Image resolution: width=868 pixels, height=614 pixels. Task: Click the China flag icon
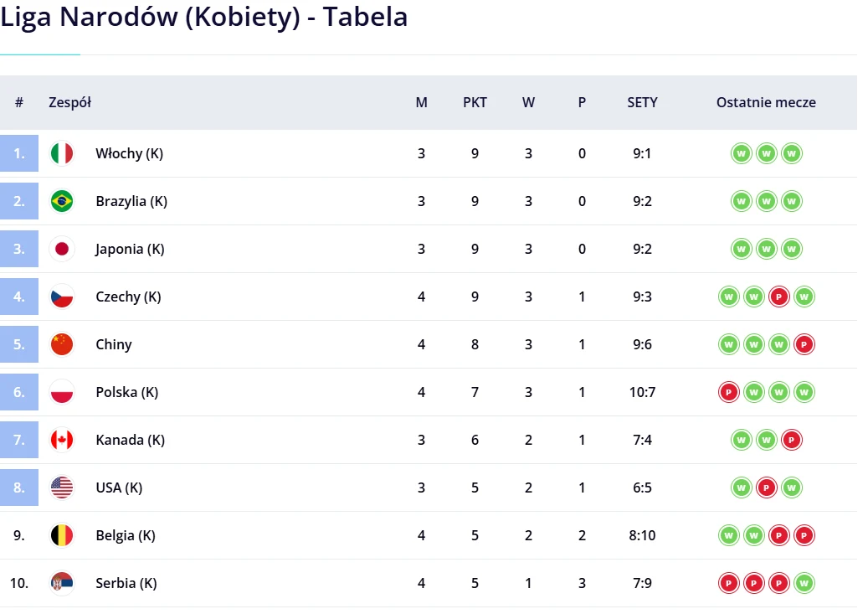tap(62, 344)
